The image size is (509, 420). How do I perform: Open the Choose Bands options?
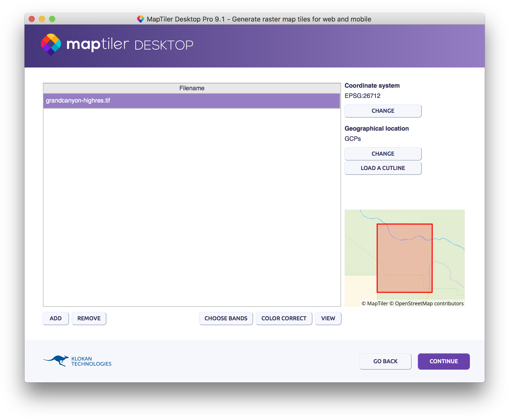pyautogui.click(x=226, y=319)
